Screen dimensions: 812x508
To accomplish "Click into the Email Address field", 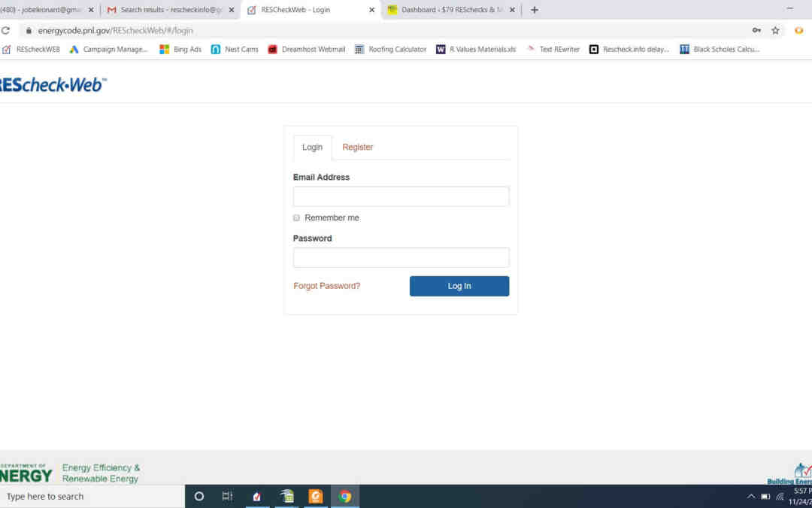I will click(401, 196).
